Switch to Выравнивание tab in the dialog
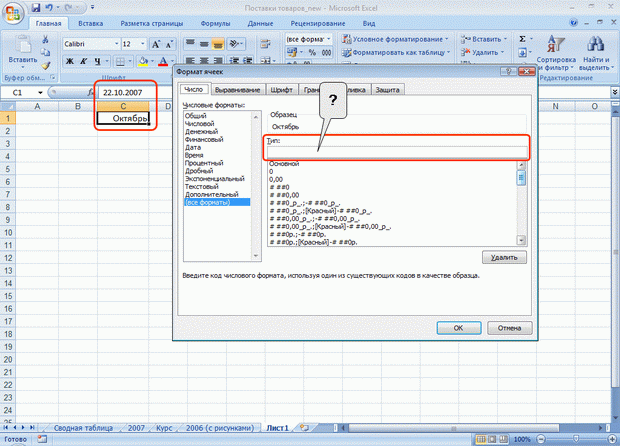 click(x=237, y=90)
